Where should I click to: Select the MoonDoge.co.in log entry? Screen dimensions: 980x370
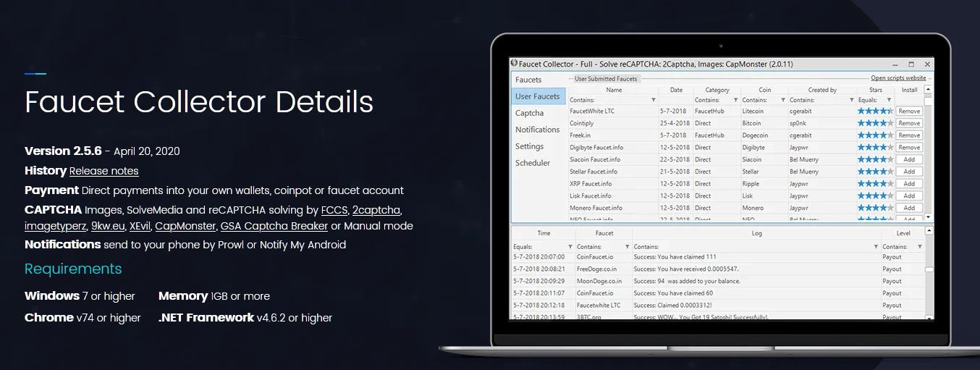599,281
